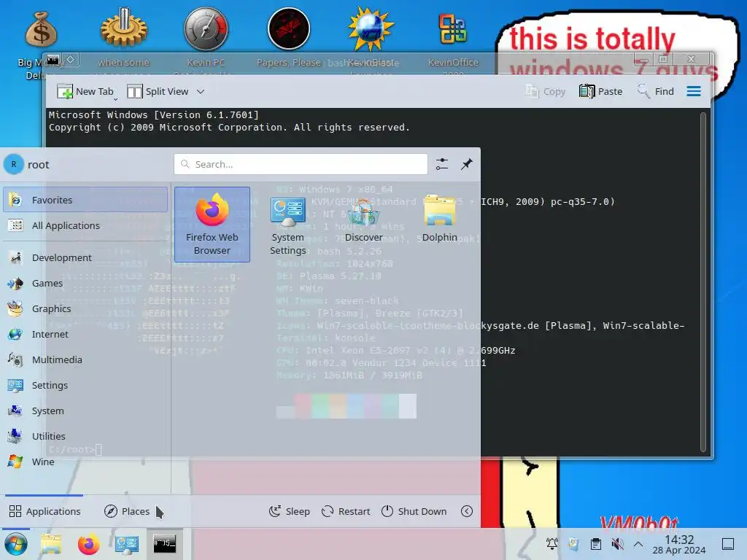Open Dolphin file manager from Favorites
Viewport: 747px width, 560px height.
point(439,219)
